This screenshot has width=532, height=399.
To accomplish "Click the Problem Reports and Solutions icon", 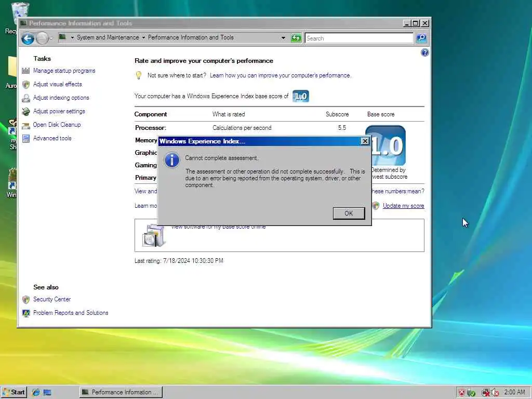I will 26,313.
